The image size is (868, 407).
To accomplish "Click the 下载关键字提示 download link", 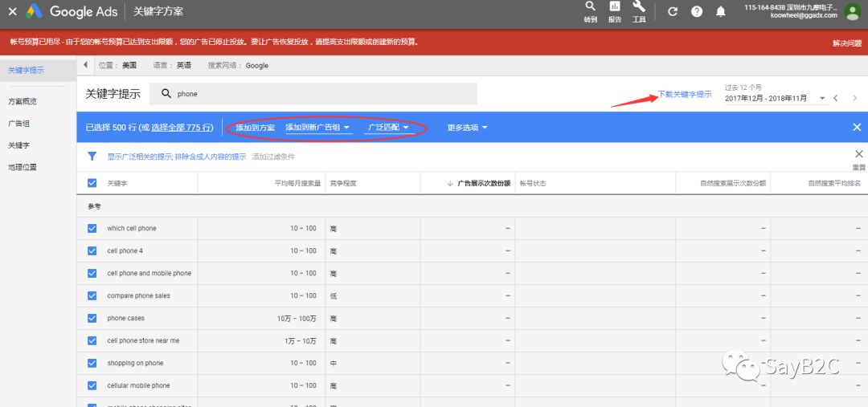I will 684,94.
